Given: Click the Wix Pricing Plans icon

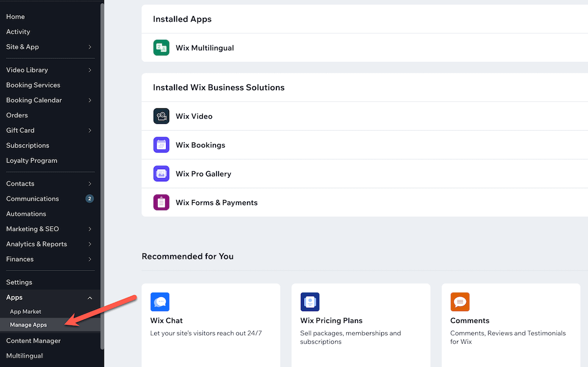Looking at the screenshot, I should coord(310,302).
